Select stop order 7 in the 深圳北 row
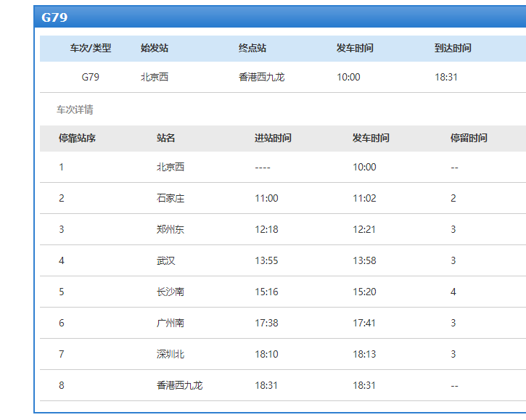The height and width of the screenshot is (420, 526). point(62,354)
